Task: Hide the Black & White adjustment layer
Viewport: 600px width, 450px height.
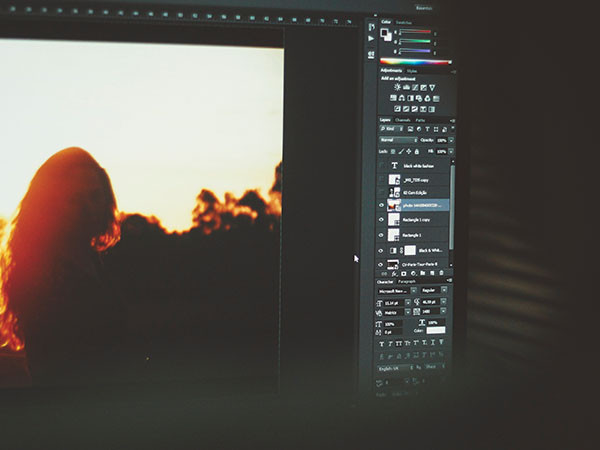Action: (382, 250)
